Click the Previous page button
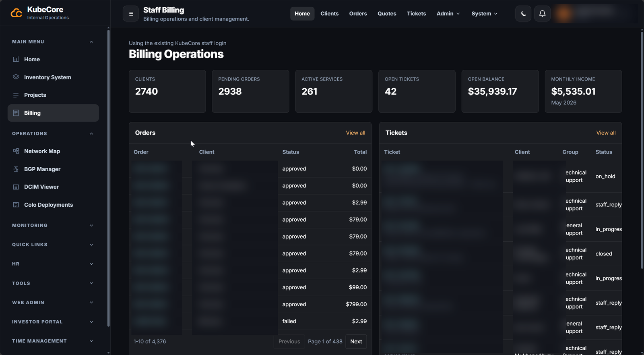Viewport: 644px width, 355px height. coord(289,341)
